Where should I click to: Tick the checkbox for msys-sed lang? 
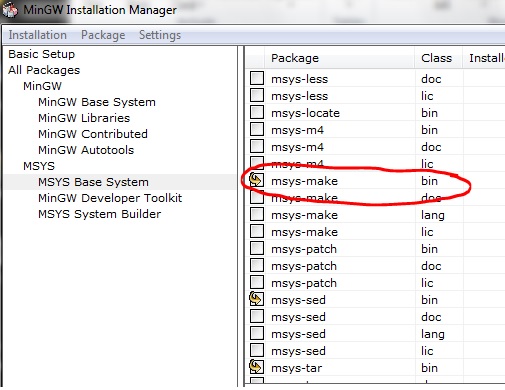click(x=257, y=333)
